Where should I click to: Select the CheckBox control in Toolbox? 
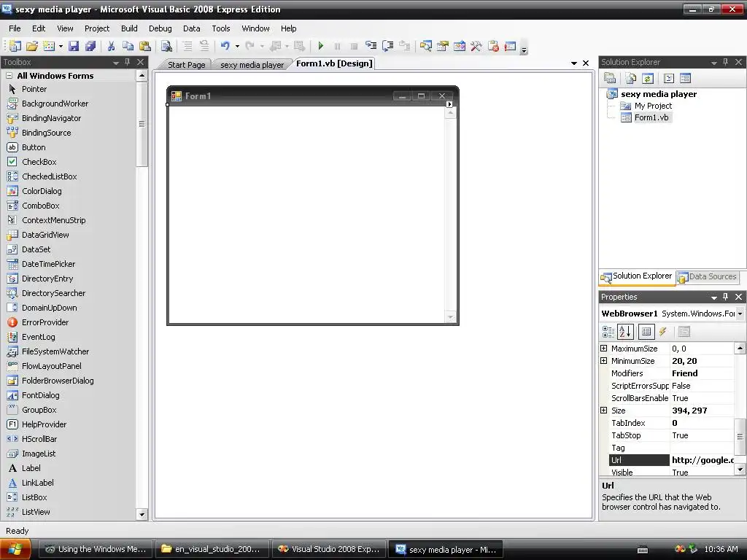(39, 162)
